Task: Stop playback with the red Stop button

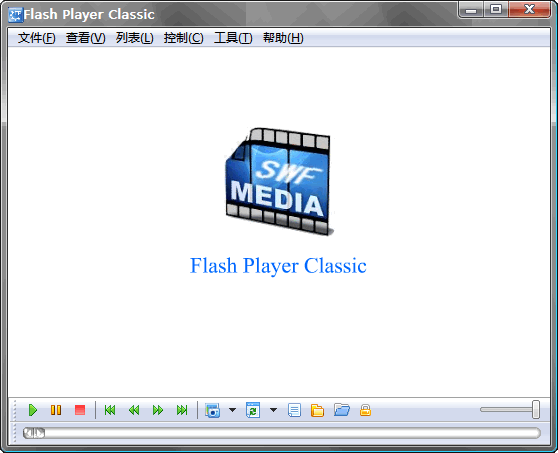Action: [80, 410]
